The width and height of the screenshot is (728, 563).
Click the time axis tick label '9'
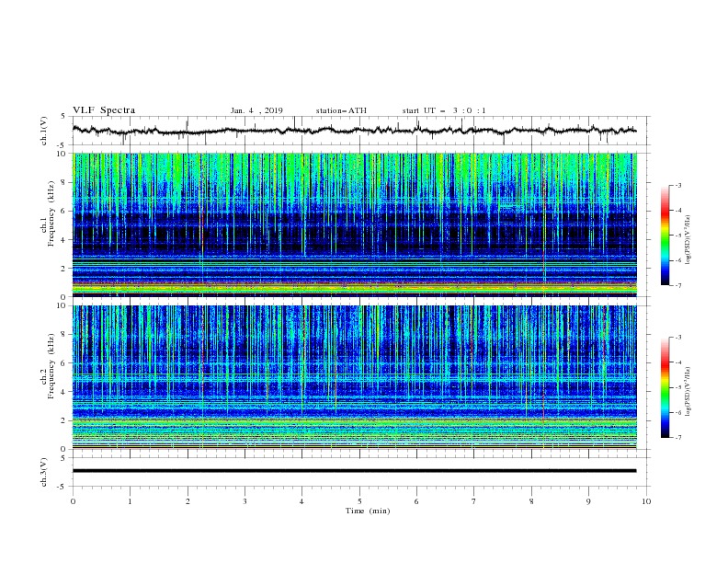588,501
